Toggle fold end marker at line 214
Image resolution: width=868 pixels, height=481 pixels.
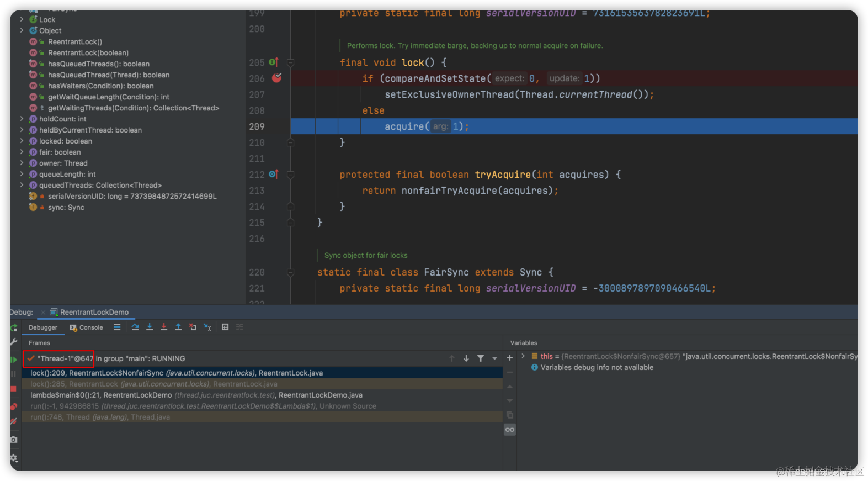[x=291, y=207]
